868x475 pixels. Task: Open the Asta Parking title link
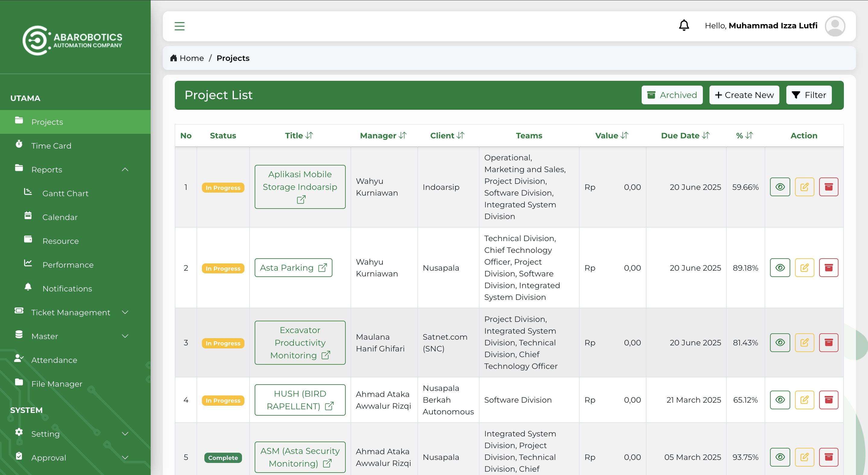[293, 268]
